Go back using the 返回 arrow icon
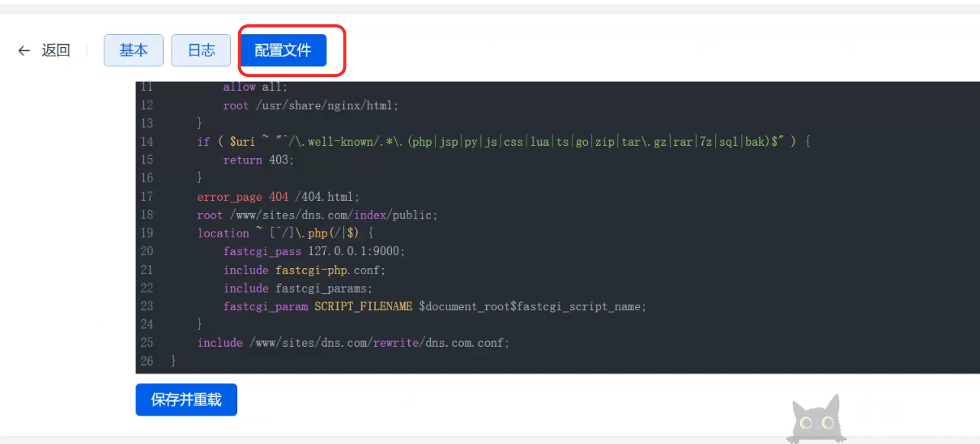The image size is (980, 444). (x=24, y=50)
